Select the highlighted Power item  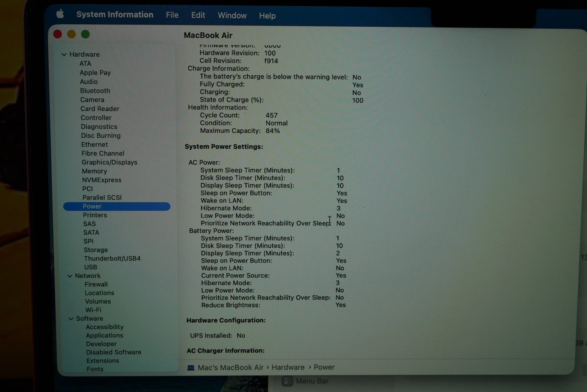(x=117, y=206)
